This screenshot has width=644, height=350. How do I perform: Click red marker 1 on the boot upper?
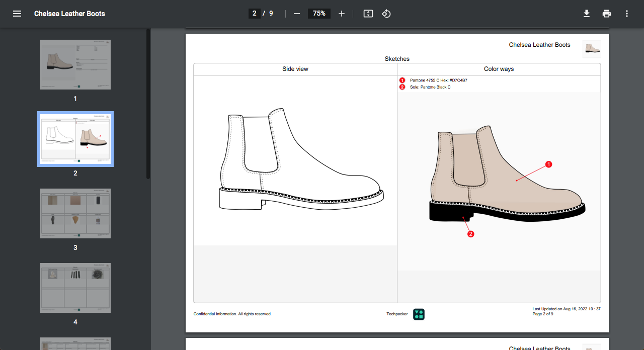(549, 164)
